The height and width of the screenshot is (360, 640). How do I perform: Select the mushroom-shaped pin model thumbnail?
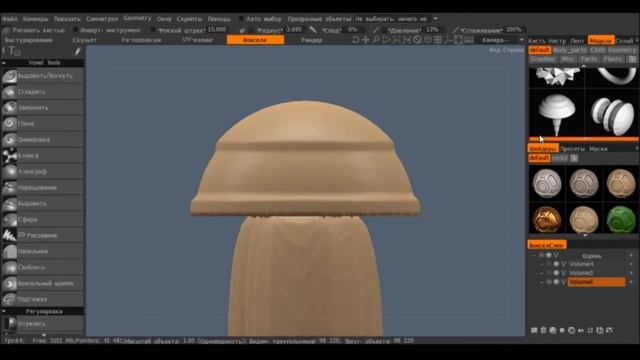[557, 114]
